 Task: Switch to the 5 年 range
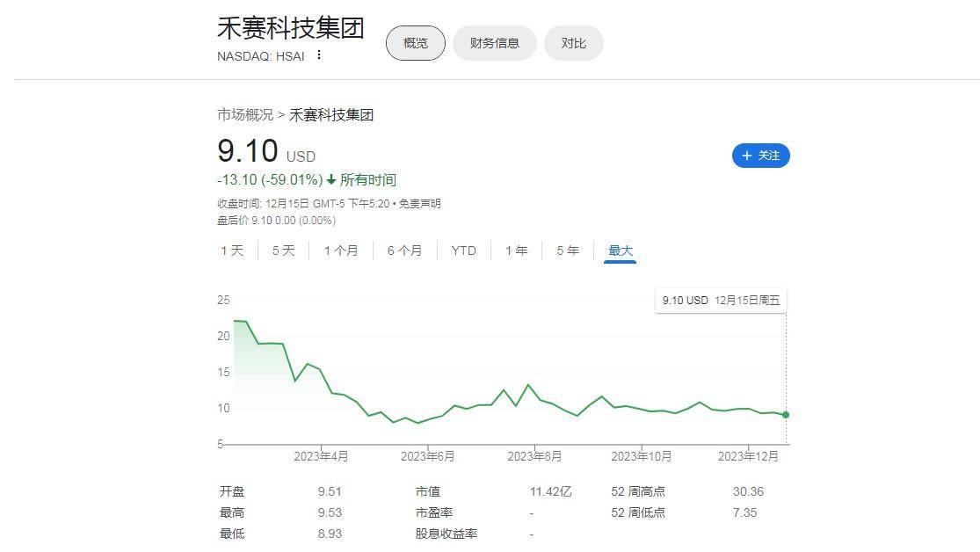coord(567,251)
